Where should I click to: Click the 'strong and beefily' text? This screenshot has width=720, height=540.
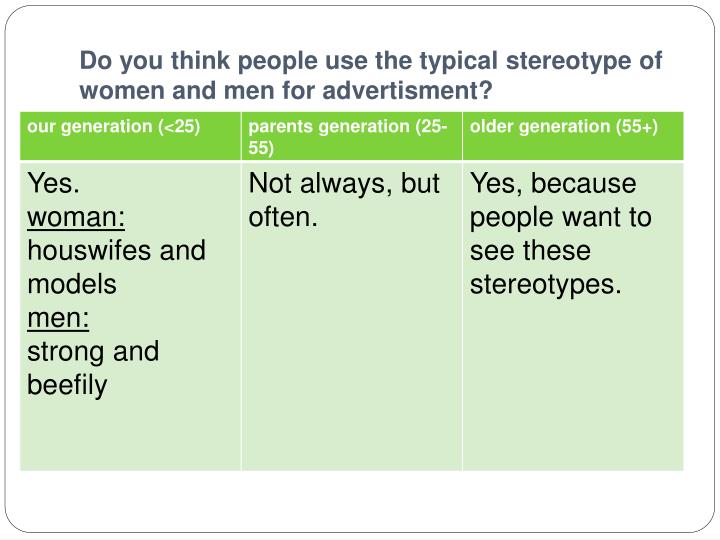pyautogui.click(x=93, y=368)
